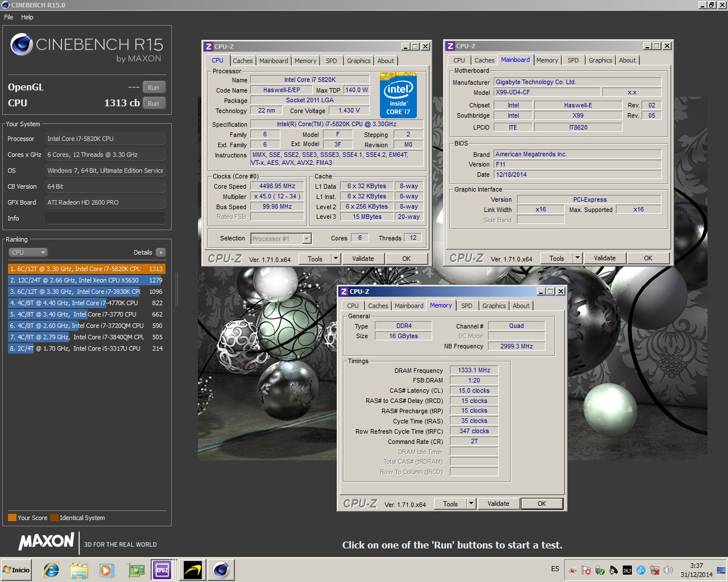
Task: Click the blue gears tray icon
Action: 641,570
